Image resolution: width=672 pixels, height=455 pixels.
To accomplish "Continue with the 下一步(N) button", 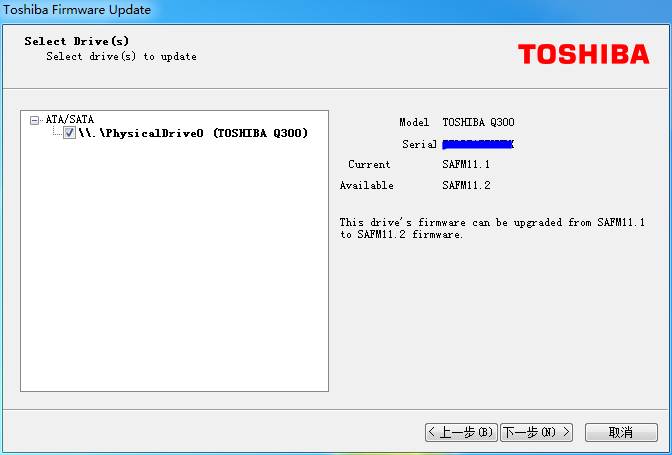I will coord(536,432).
